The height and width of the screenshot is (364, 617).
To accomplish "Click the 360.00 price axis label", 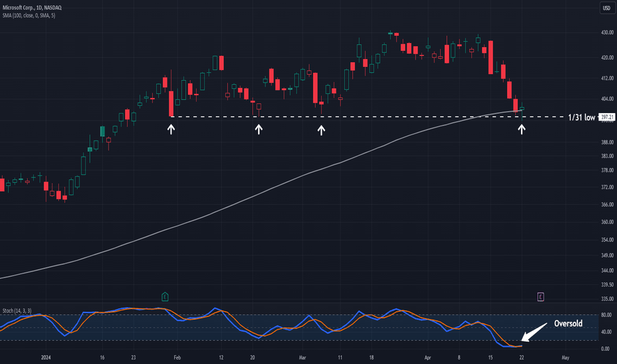I will coord(607,222).
